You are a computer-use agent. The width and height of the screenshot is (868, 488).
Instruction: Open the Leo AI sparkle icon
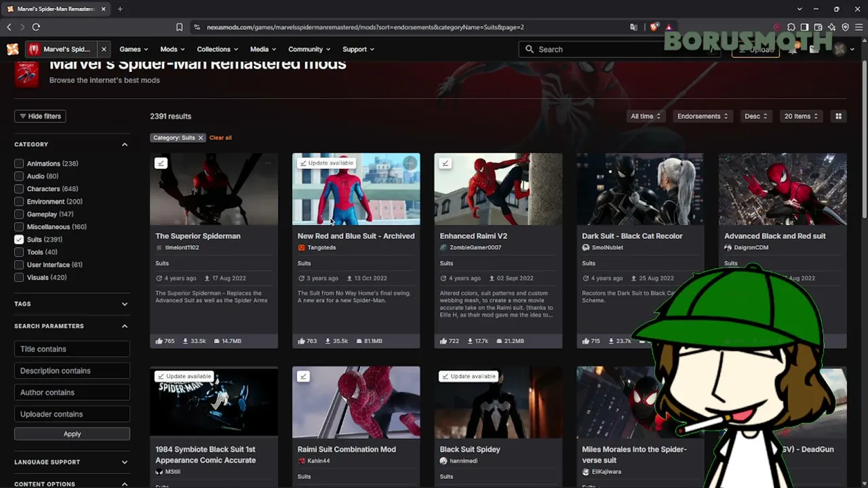[x=831, y=27]
